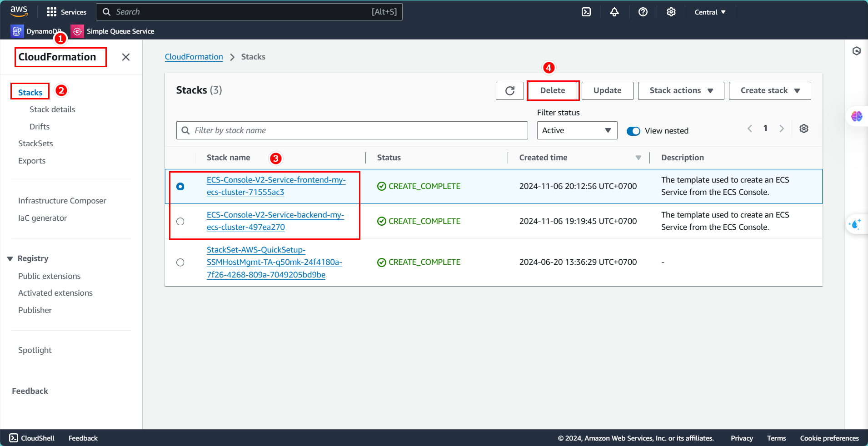The height and width of the screenshot is (446, 868).
Task: Click the Status column header
Action: point(389,158)
